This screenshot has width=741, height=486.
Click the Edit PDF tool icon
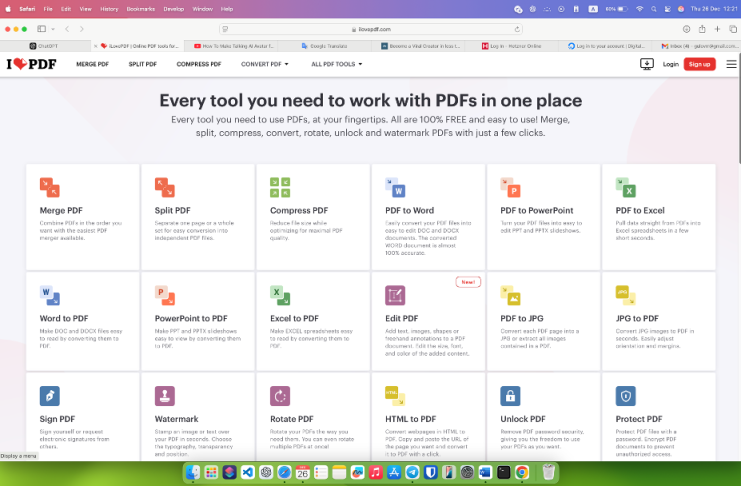point(395,295)
